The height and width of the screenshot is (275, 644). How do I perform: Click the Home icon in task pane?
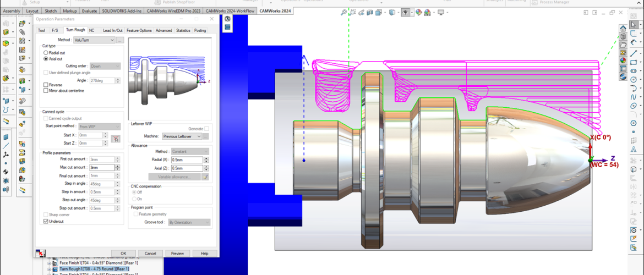pyautogui.click(x=623, y=29)
